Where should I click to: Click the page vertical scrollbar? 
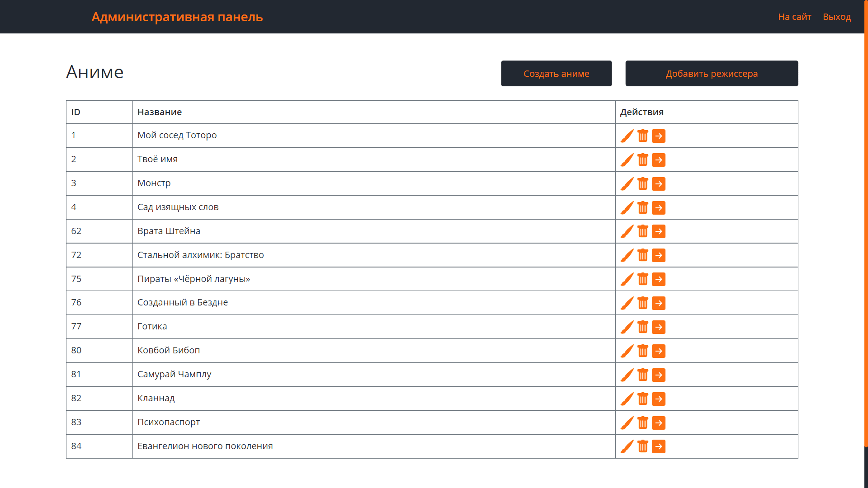click(x=866, y=226)
